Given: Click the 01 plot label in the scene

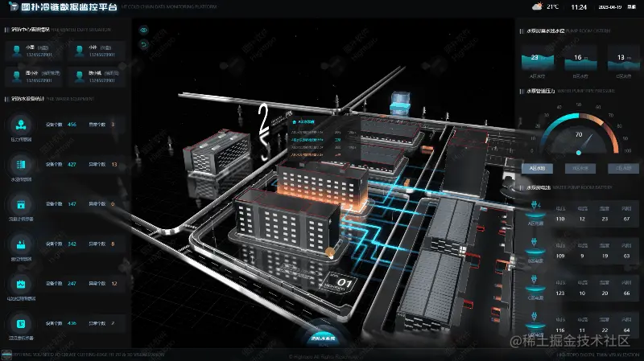Looking at the screenshot, I should (341, 282).
